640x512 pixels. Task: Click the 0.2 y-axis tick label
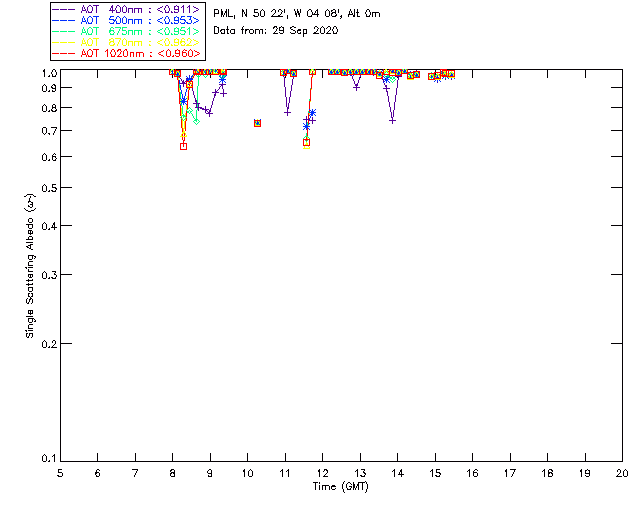49,344
